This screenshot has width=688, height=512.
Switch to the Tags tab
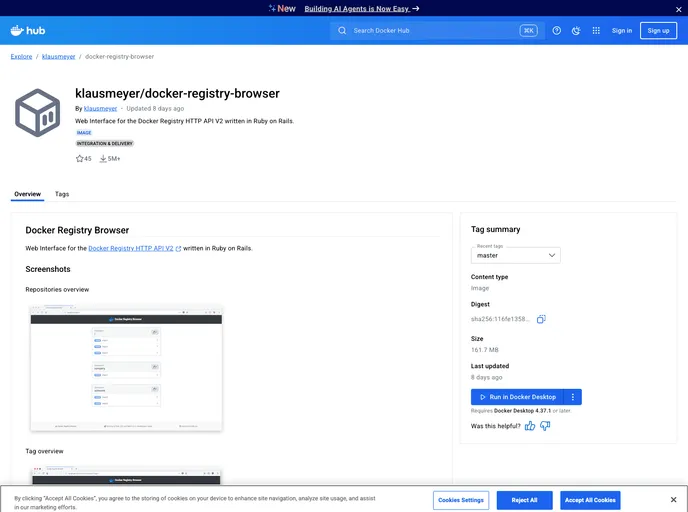pyautogui.click(x=62, y=194)
